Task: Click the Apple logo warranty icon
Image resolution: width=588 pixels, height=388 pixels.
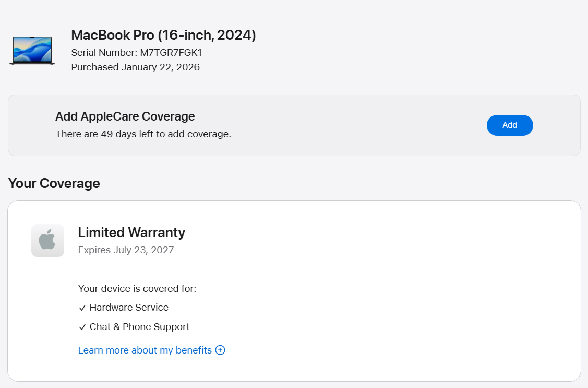Action: (x=47, y=241)
